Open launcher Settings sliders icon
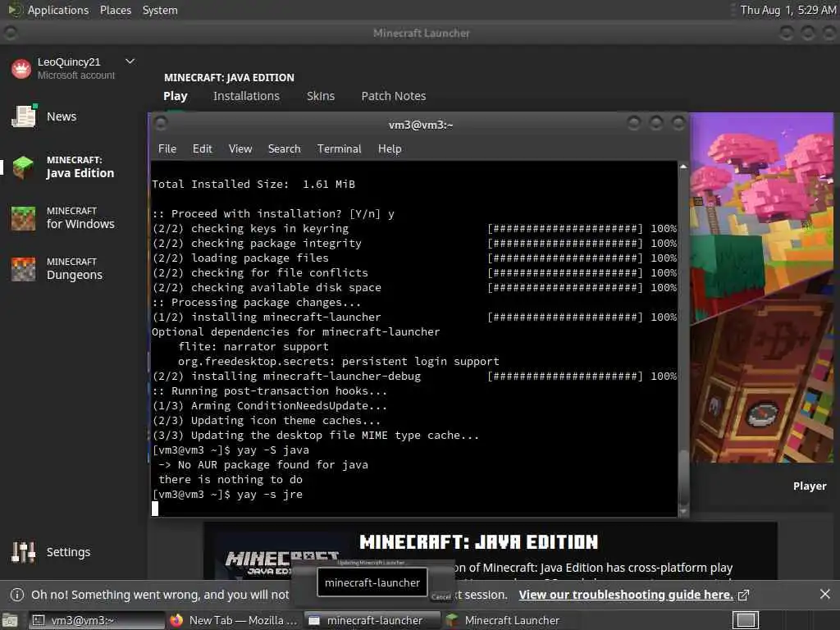 [x=23, y=552]
